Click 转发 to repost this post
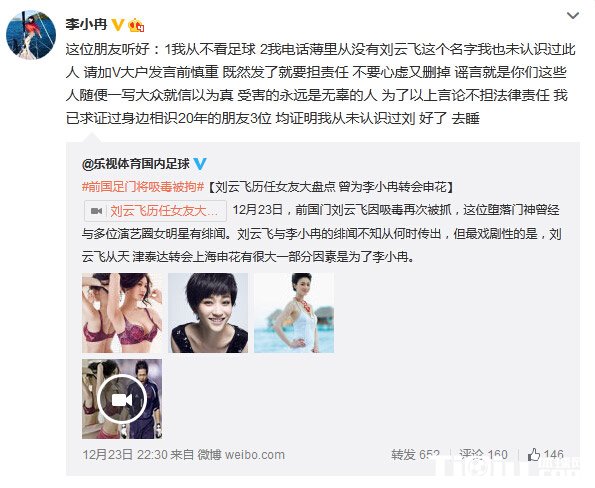 pyautogui.click(x=415, y=455)
